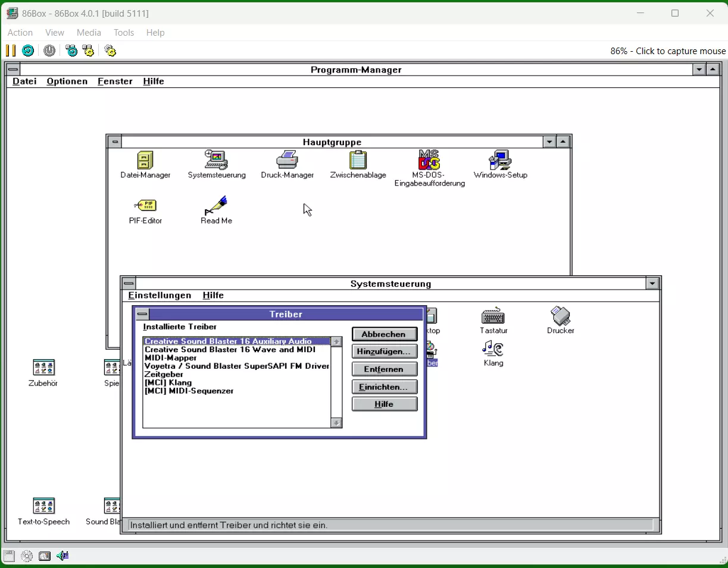The image size is (728, 568).
Task: Click the '86% - Click to capture mouse' status
Action: [x=668, y=51]
